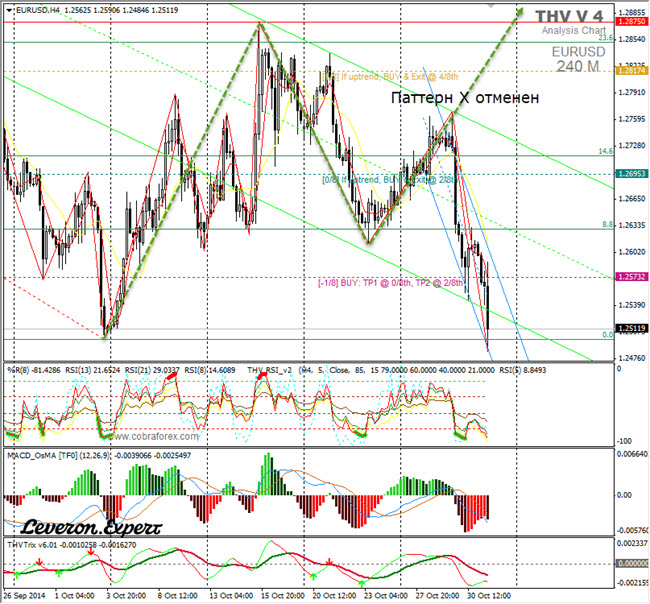Click the Fibonacci 23.6 level label

[x=605, y=38]
